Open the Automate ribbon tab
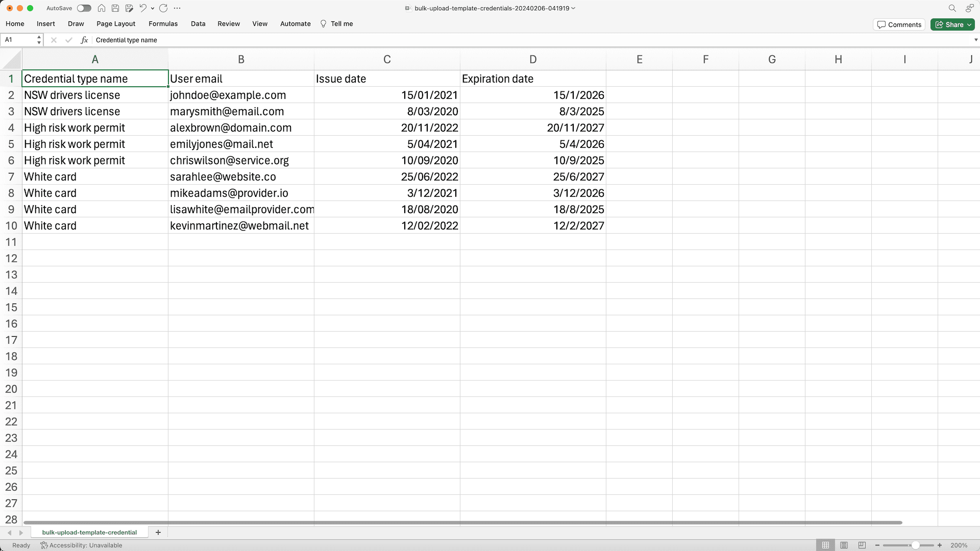This screenshot has width=980, height=551. (295, 23)
